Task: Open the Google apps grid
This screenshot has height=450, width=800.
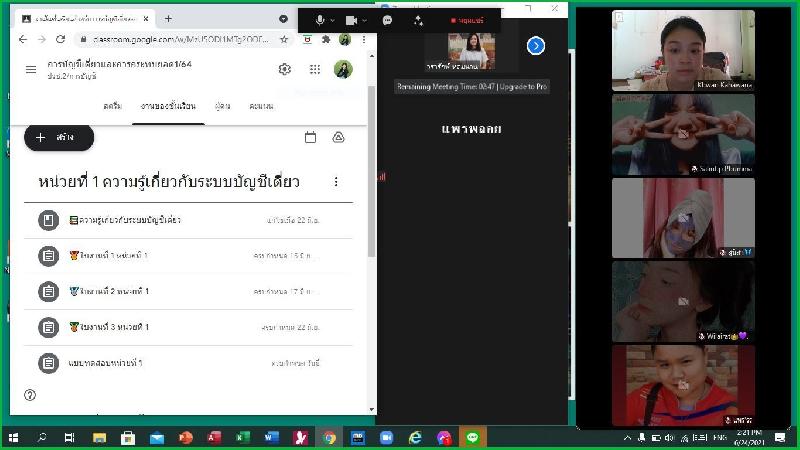Action: (x=315, y=69)
